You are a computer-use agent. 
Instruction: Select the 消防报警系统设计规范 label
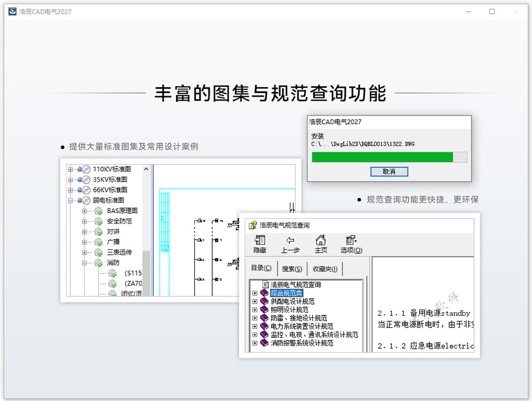(302, 343)
